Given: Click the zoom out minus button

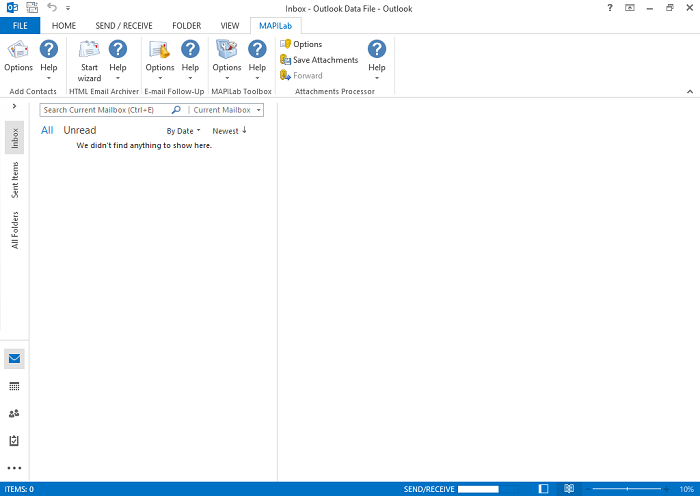Looking at the screenshot, I should click(x=588, y=489).
